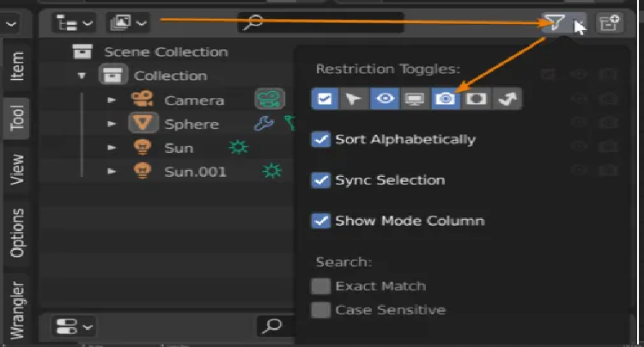Click the Filter funnel icon in header
The height and width of the screenshot is (347, 644).
point(556,23)
